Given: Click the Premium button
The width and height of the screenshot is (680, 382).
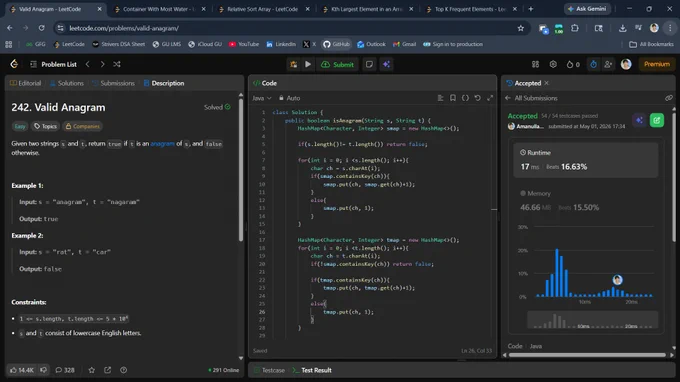Looking at the screenshot, I should [657, 64].
